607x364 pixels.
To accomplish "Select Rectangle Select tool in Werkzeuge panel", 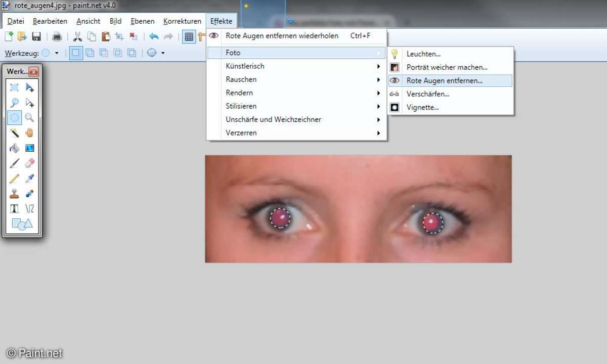I will (x=15, y=88).
